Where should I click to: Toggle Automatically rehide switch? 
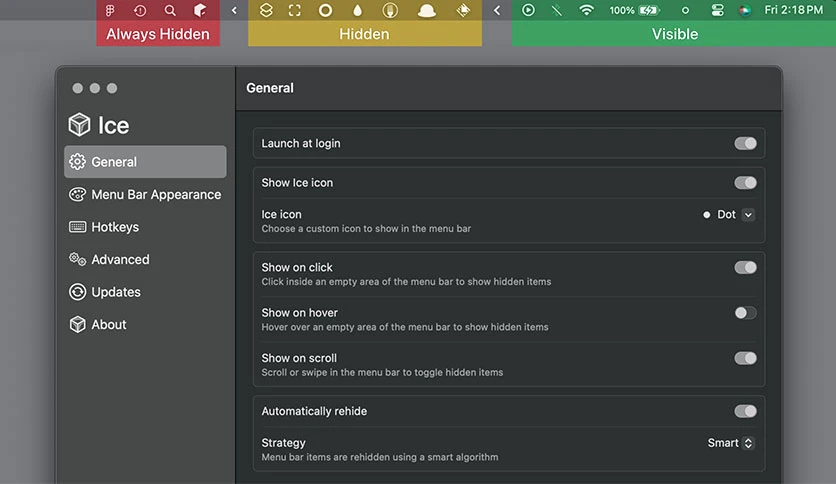pos(745,411)
